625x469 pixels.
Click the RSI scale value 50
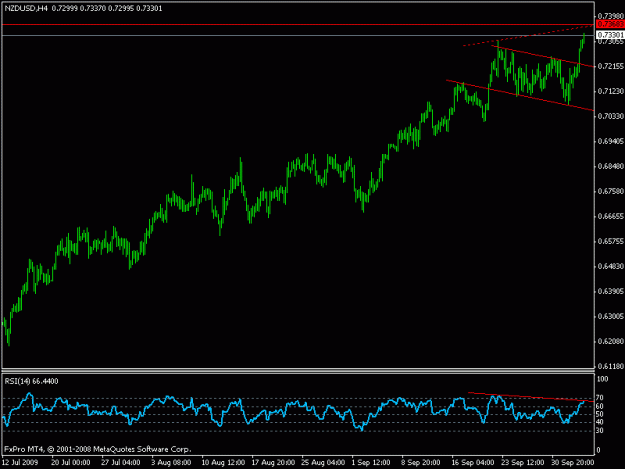pos(600,414)
